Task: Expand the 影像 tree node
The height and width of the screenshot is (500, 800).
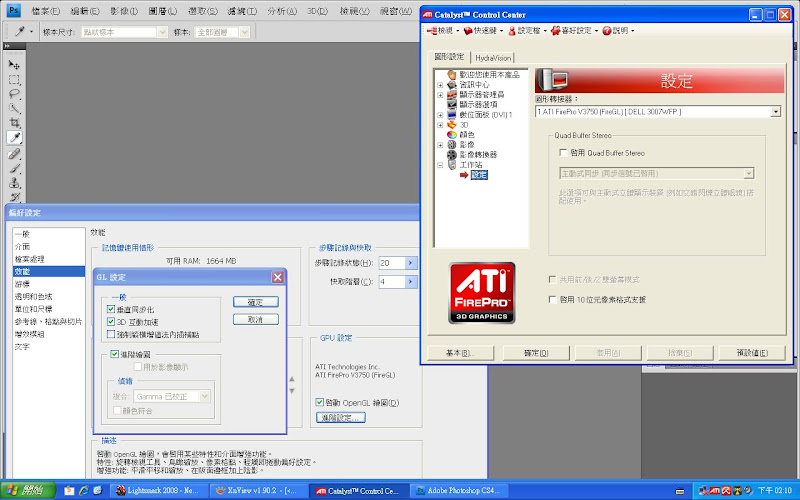Action: click(x=440, y=145)
